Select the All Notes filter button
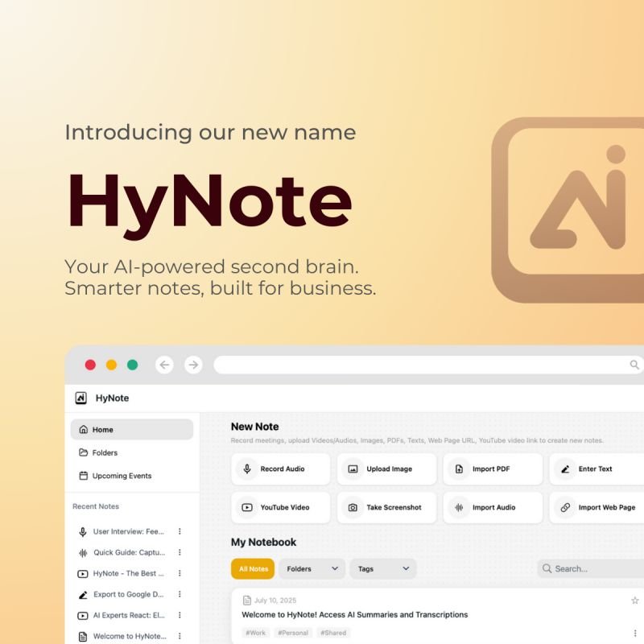This screenshot has height=644, width=644. click(253, 569)
